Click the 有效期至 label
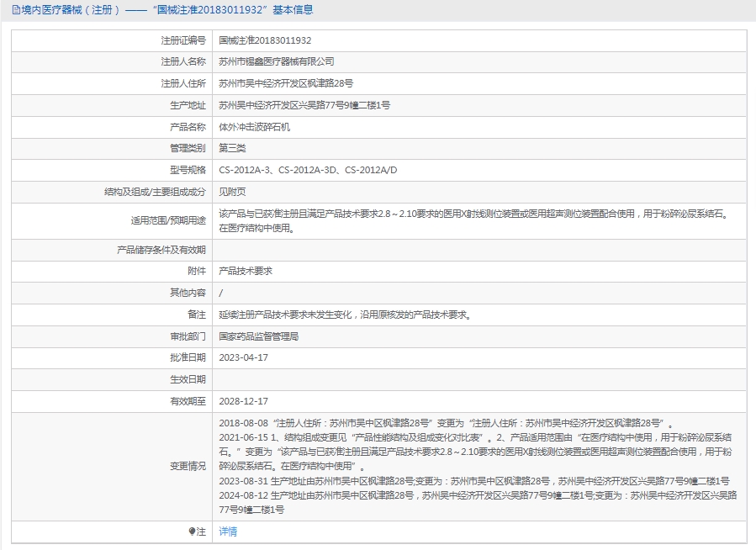This screenshot has height=550, width=756. pyautogui.click(x=188, y=401)
